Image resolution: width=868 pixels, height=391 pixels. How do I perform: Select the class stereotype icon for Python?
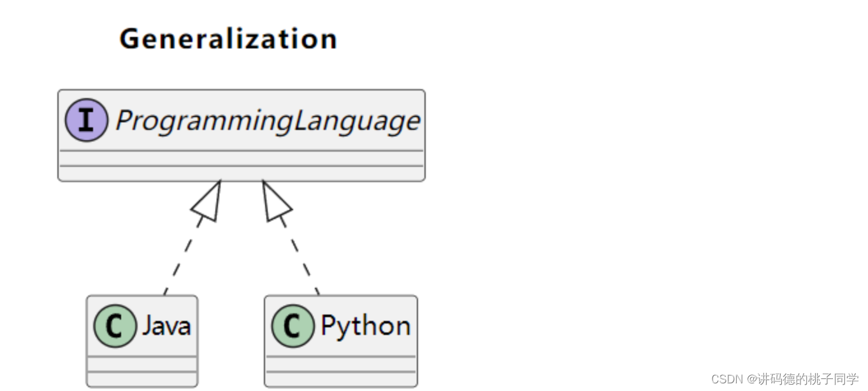(x=293, y=325)
